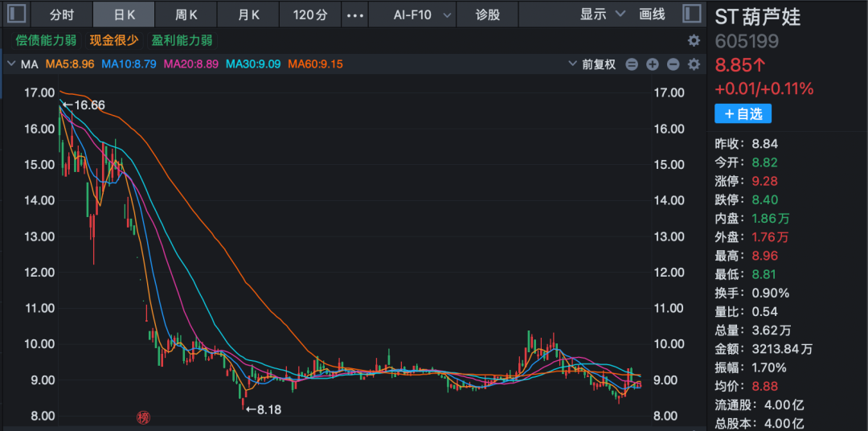Click stock code 605199
This screenshot has width=868, height=431.
tap(747, 42)
